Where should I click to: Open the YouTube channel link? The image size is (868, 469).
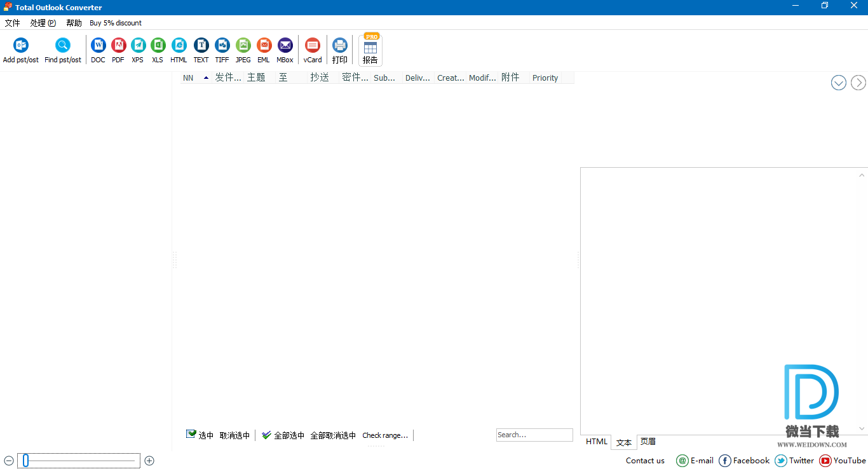(843, 461)
